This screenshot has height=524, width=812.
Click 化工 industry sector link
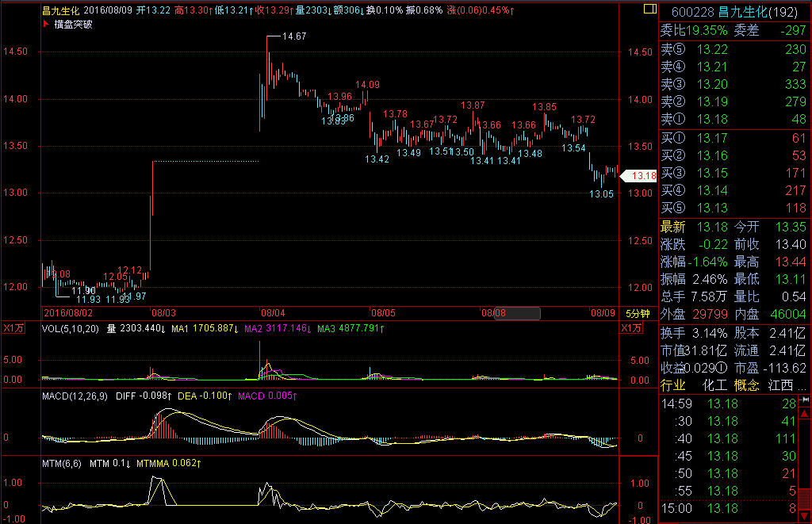(x=714, y=385)
